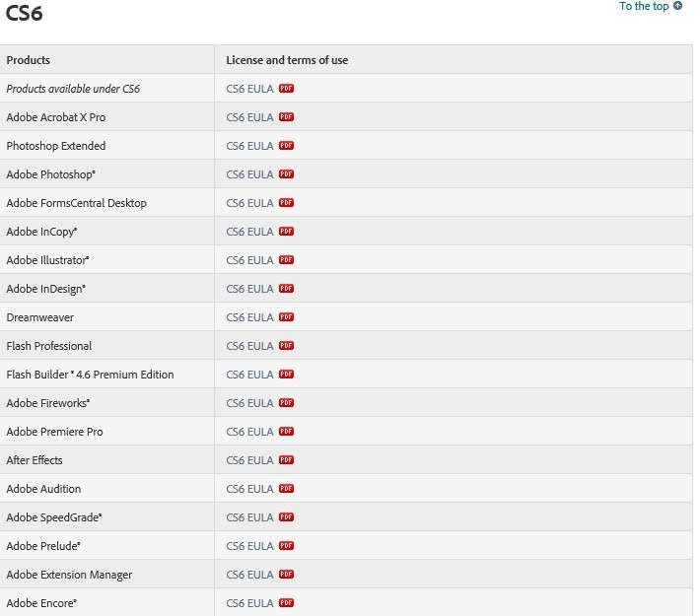
Task: Click the License and terms of use header
Action: (287, 60)
